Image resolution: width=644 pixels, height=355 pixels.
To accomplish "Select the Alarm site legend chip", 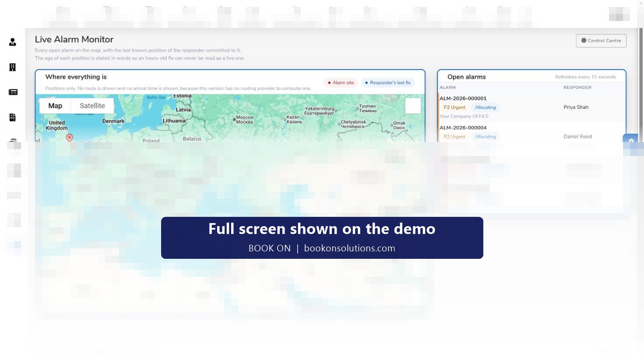I will point(341,83).
